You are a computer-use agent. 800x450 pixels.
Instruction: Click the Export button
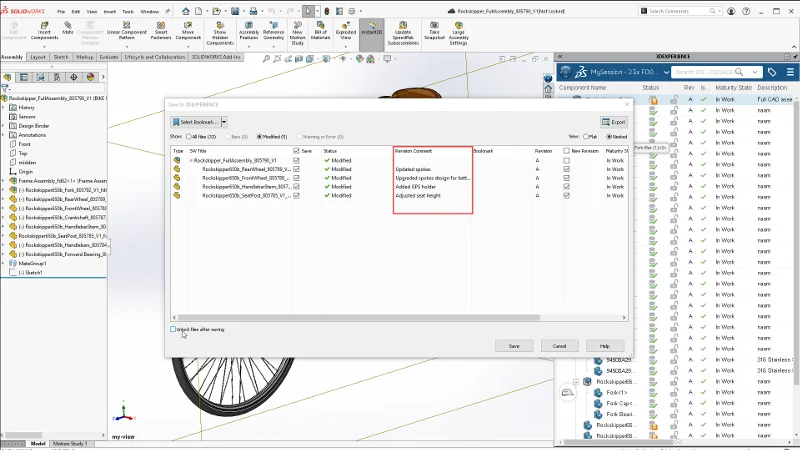pos(614,121)
